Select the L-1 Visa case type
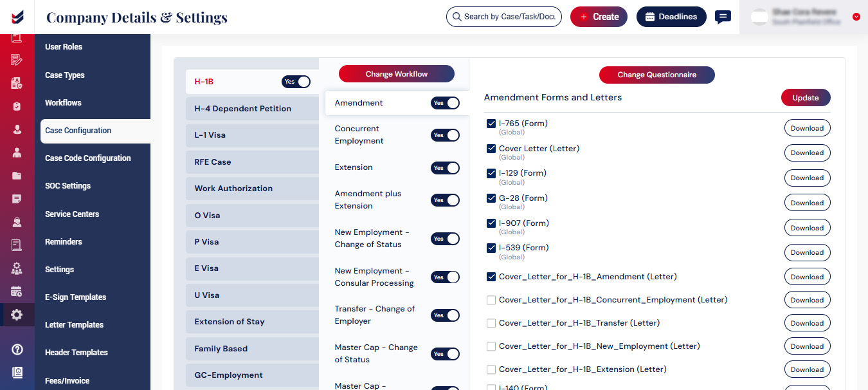 [252, 135]
